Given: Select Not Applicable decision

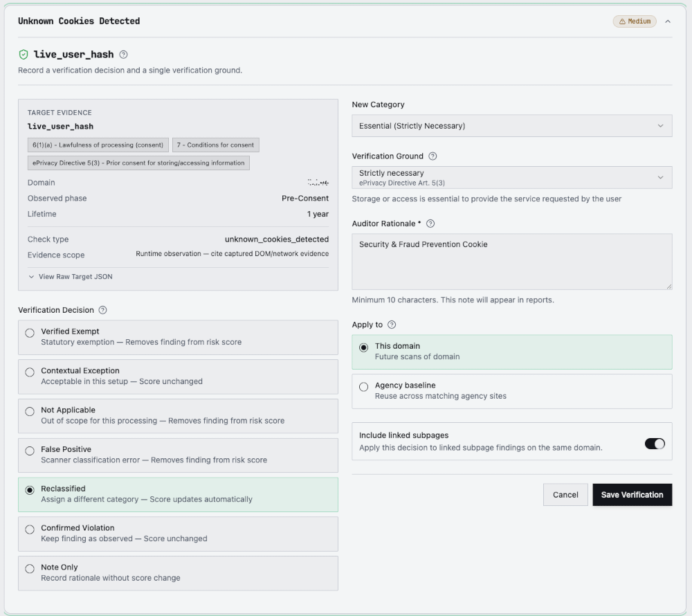Looking at the screenshot, I should coord(178,416).
